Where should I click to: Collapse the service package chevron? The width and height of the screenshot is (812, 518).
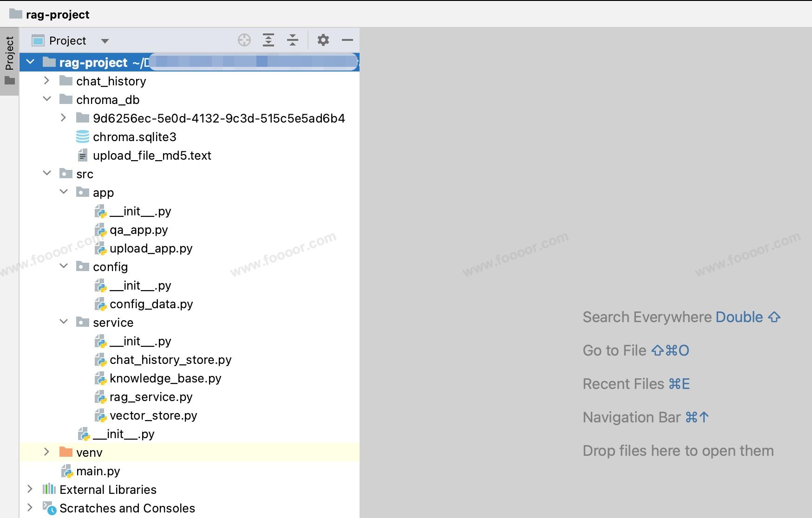point(64,322)
